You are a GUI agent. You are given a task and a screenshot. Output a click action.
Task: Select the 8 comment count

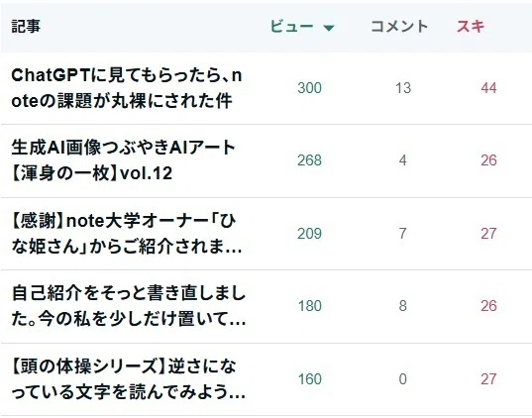[x=403, y=306]
